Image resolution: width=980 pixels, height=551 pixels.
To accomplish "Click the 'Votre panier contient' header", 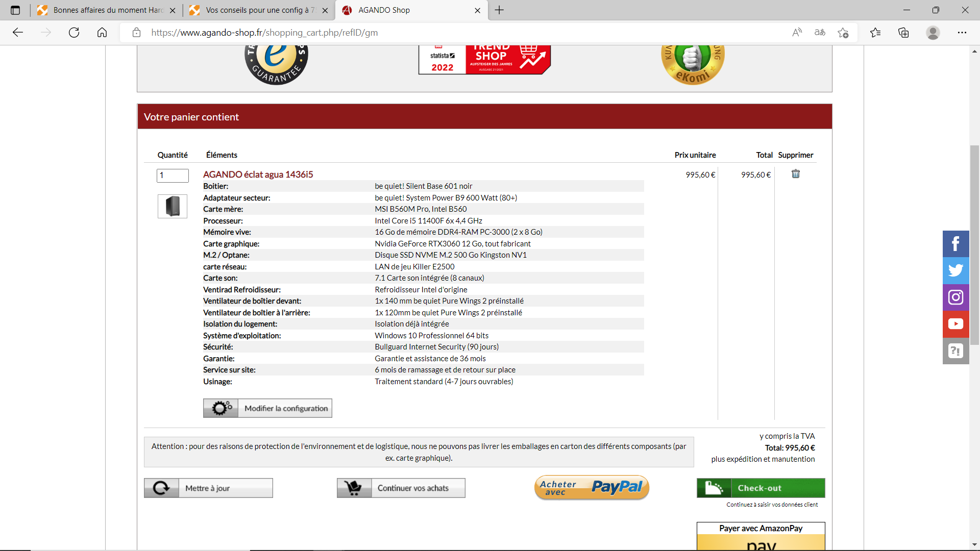I will pyautogui.click(x=191, y=117).
